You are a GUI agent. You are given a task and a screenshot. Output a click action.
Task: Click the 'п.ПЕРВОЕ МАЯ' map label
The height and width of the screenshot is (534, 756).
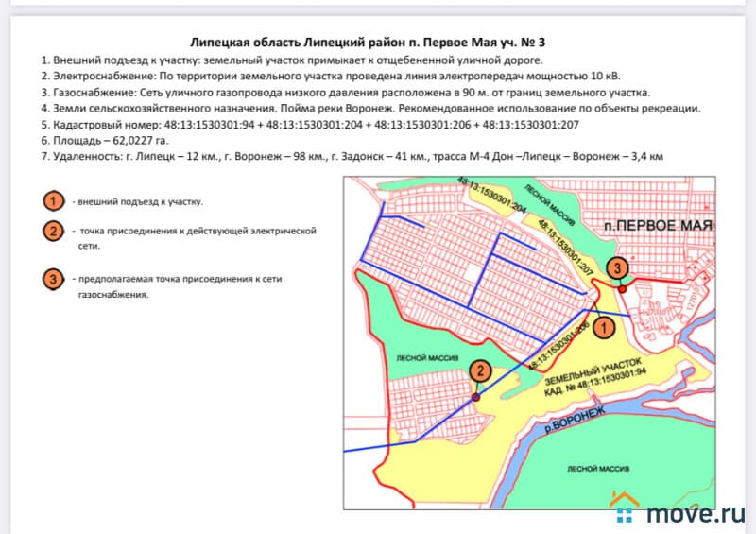point(658,226)
